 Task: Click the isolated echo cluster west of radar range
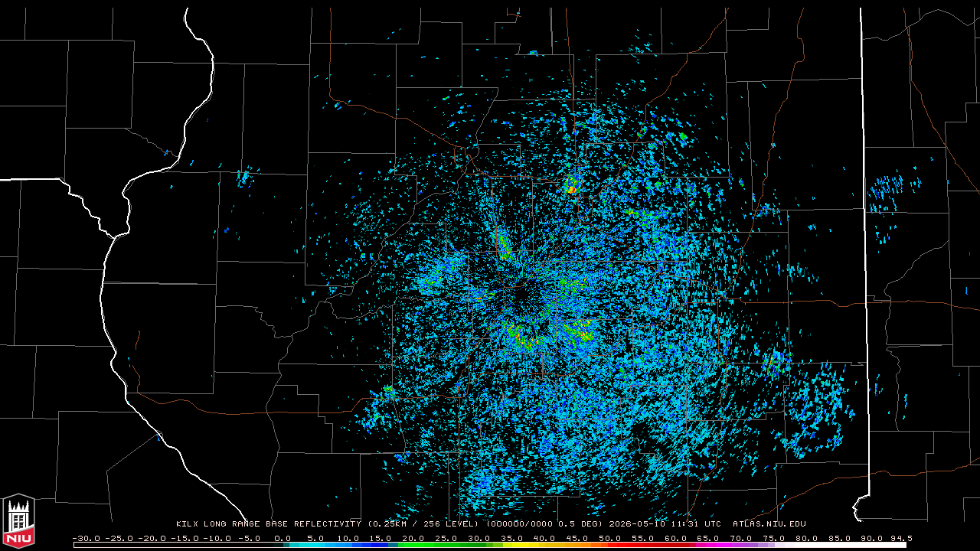click(x=243, y=178)
